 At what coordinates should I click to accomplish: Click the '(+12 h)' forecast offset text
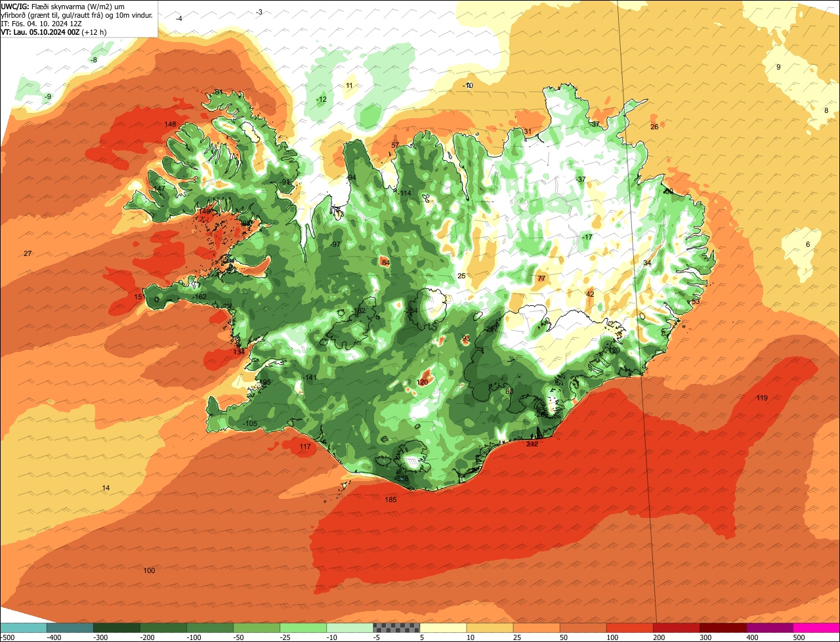pos(94,32)
